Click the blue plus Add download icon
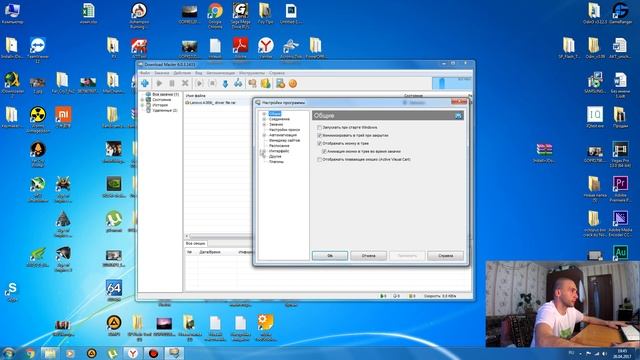The image size is (640, 360). coord(145,83)
